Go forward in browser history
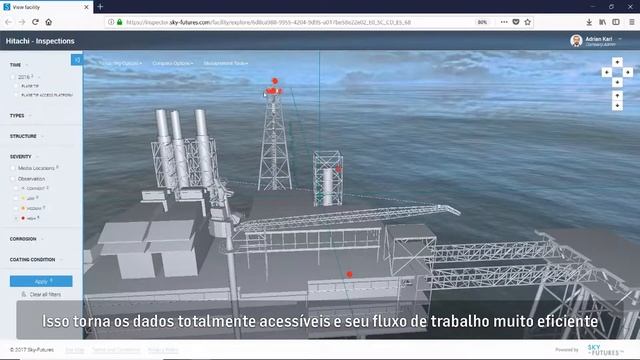Viewport: 640px width, 360px height. [22, 22]
